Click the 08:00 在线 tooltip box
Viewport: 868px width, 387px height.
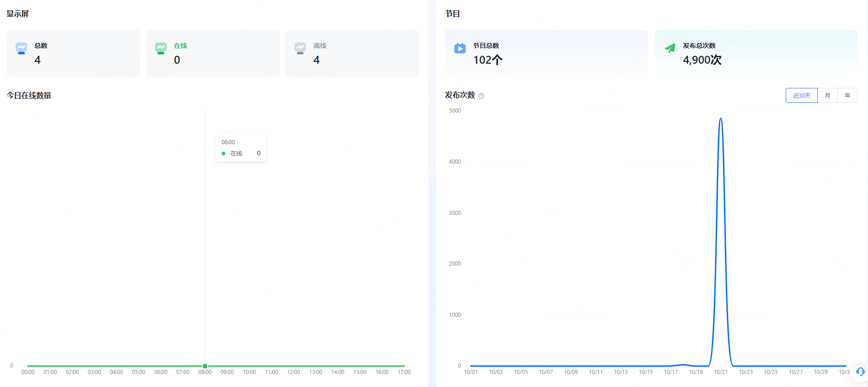click(241, 147)
